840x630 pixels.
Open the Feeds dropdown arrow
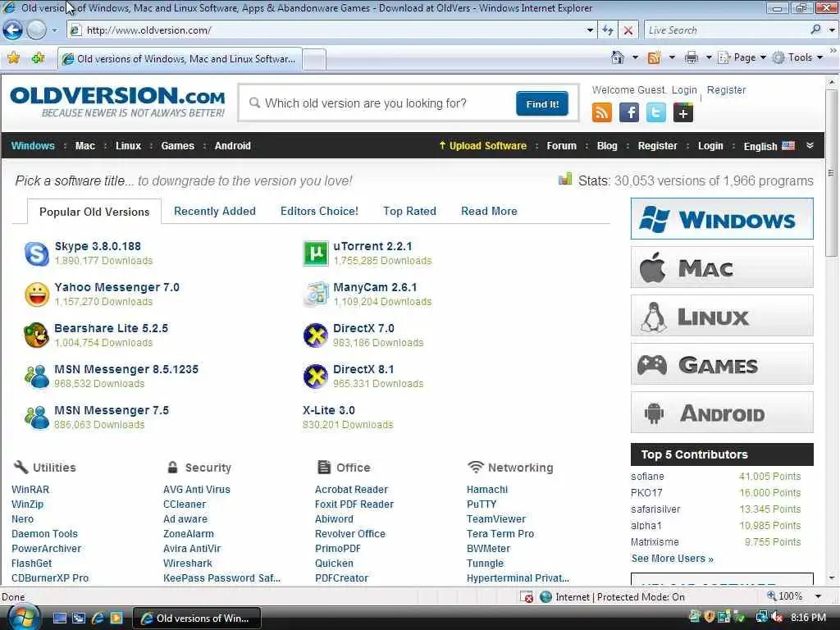(672, 57)
